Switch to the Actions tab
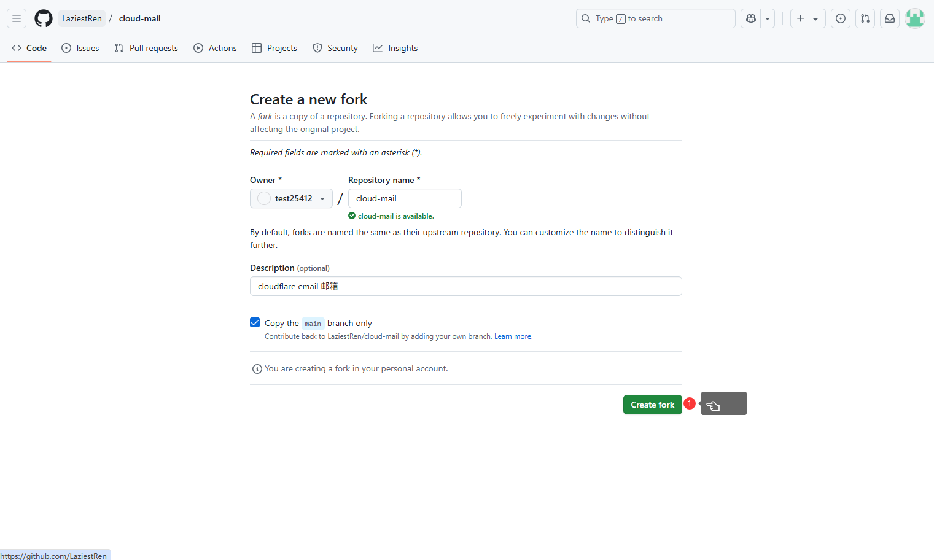934x560 pixels. [215, 48]
